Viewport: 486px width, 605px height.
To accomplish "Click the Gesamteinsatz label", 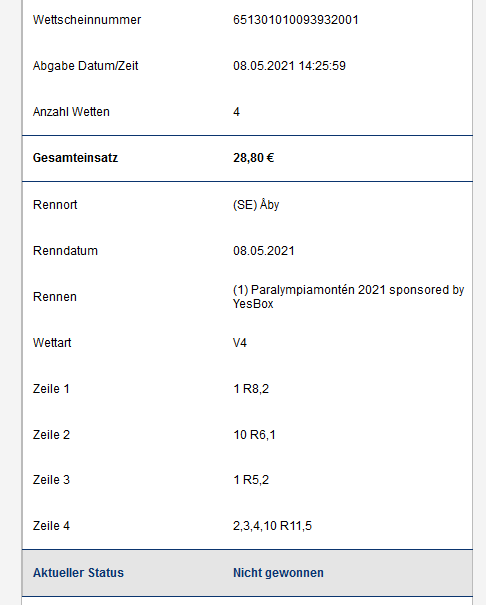I will (75, 158).
